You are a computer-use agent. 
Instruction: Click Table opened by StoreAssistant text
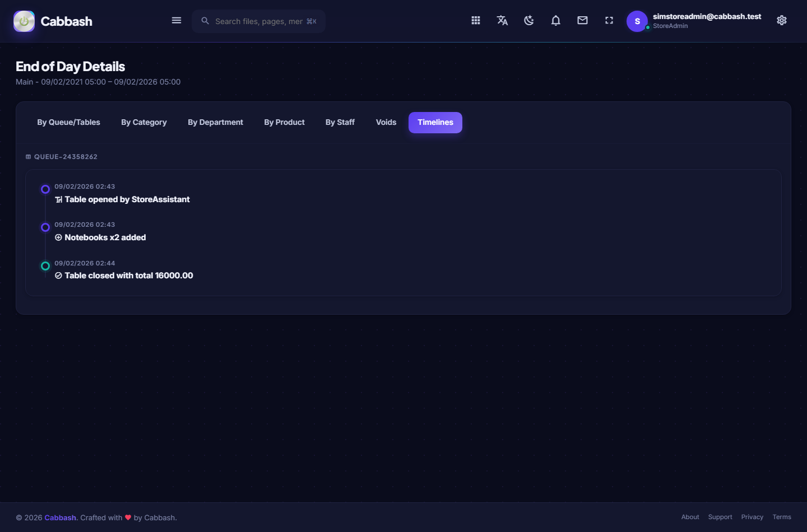[x=127, y=199]
